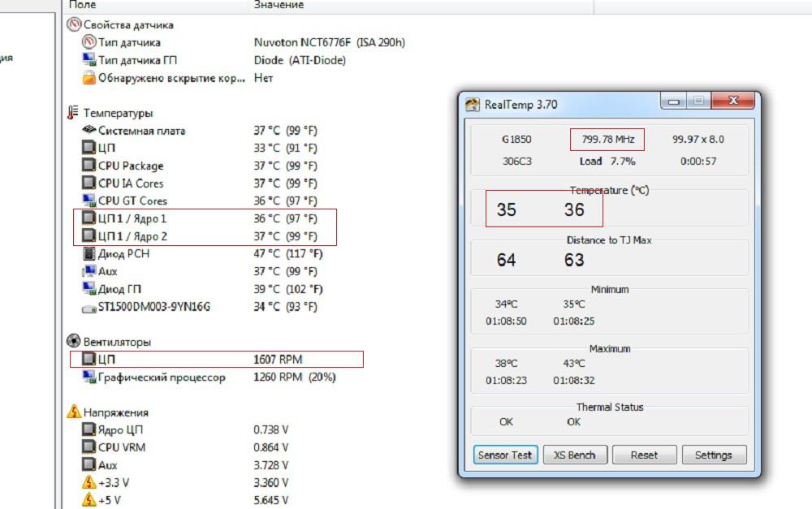Click the Диод PCH chip icon
This screenshot has width=812, height=509.
[x=89, y=254]
